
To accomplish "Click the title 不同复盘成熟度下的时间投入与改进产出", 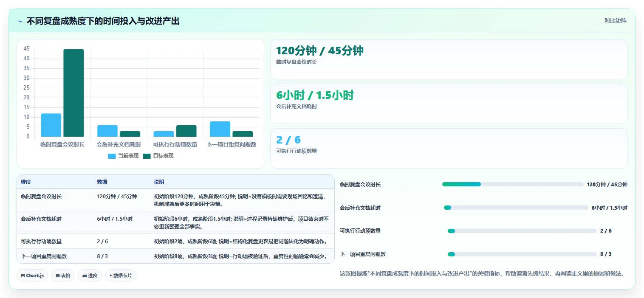I will coord(103,21).
